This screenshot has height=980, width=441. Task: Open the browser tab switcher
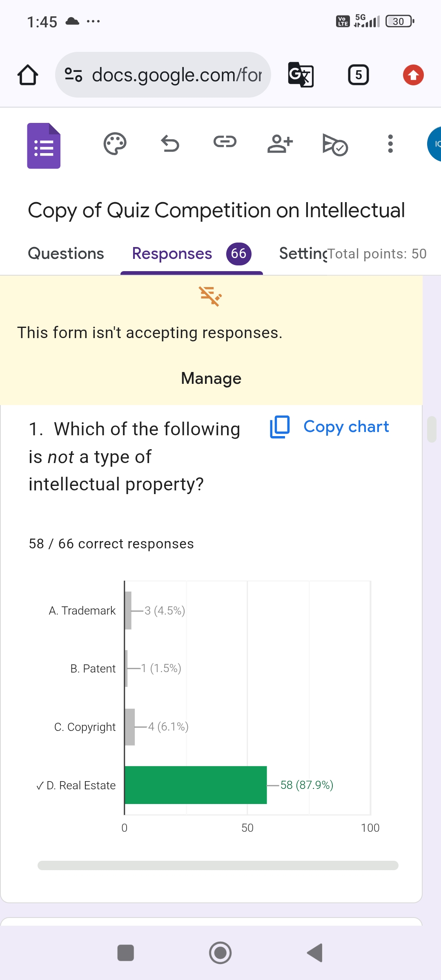pyautogui.click(x=358, y=75)
